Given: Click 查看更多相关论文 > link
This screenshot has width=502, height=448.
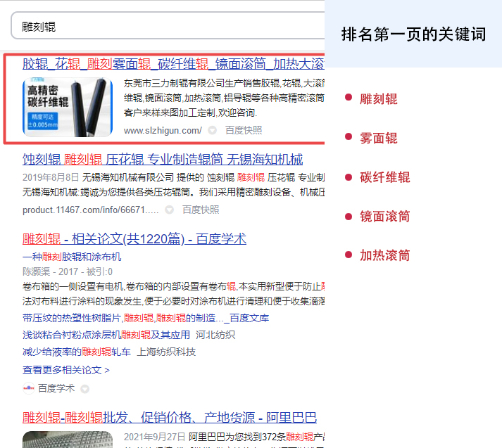Looking at the screenshot, I should [66, 370].
